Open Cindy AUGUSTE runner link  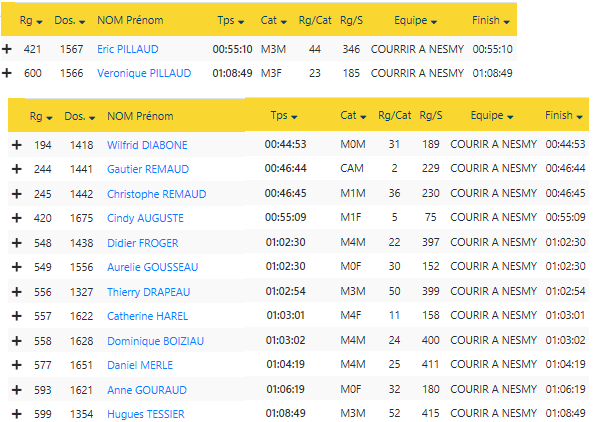click(x=145, y=218)
